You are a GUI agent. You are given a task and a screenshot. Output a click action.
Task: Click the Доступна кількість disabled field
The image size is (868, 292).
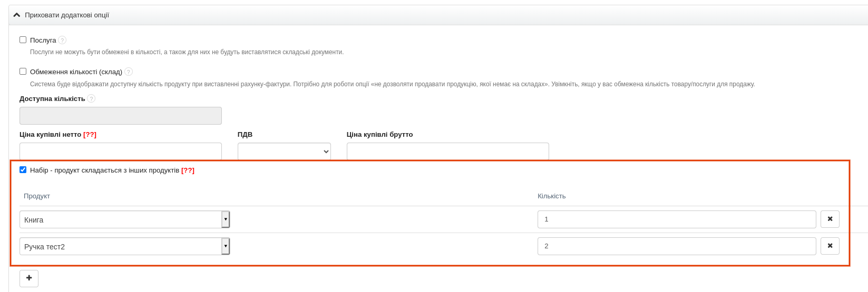click(x=121, y=116)
